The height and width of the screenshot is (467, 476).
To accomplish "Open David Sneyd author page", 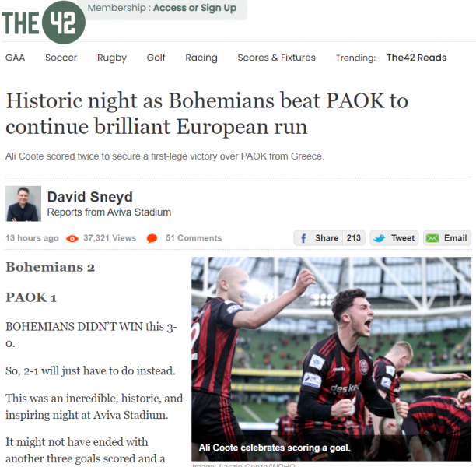I will click(x=90, y=197).
